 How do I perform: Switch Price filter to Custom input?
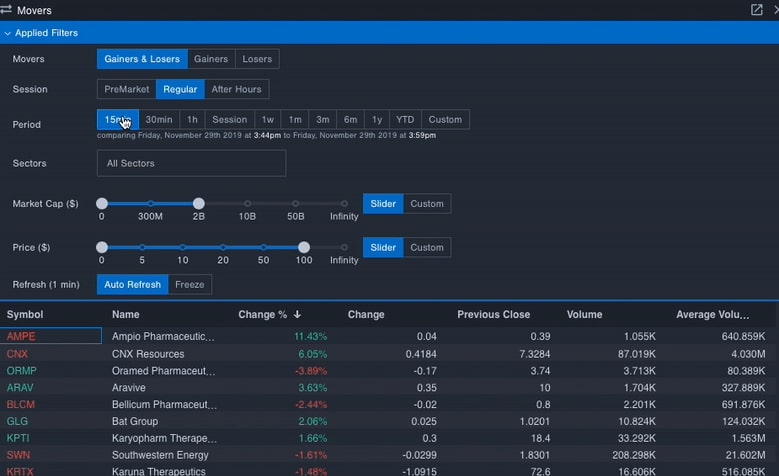pyautogui.click(x=427, y=247)
